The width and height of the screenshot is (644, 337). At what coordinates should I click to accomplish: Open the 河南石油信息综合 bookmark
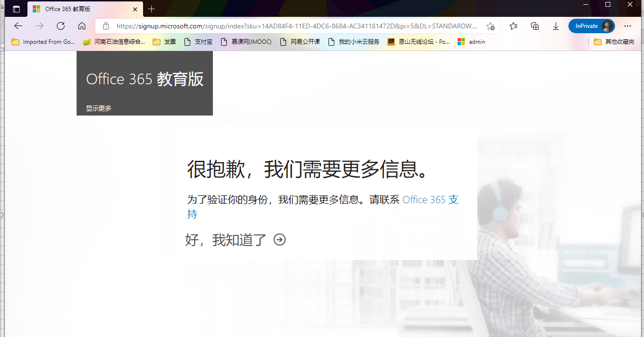point(114,42)
